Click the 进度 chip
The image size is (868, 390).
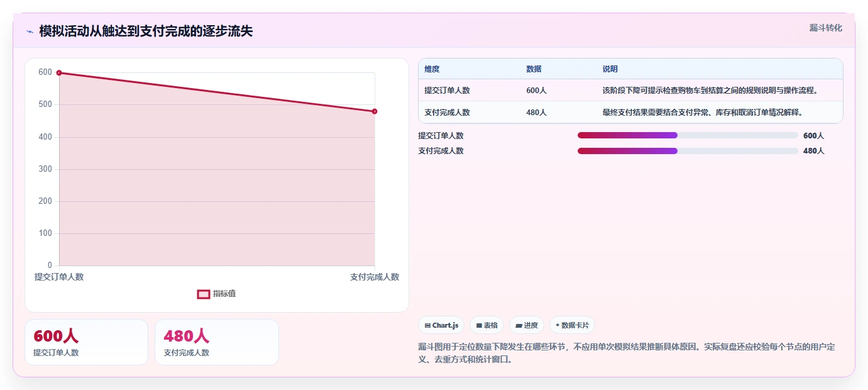coord(526,325)
